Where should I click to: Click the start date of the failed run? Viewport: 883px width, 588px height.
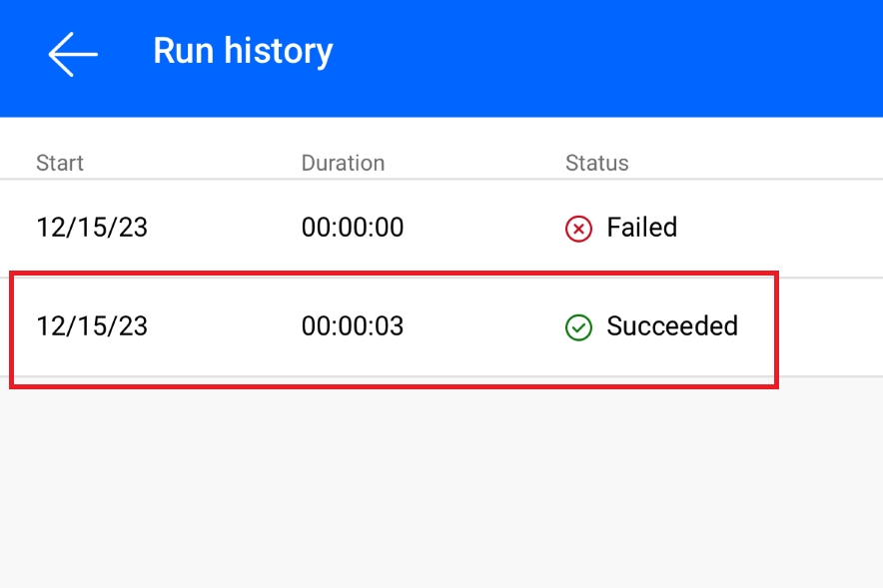coord(91,229)
